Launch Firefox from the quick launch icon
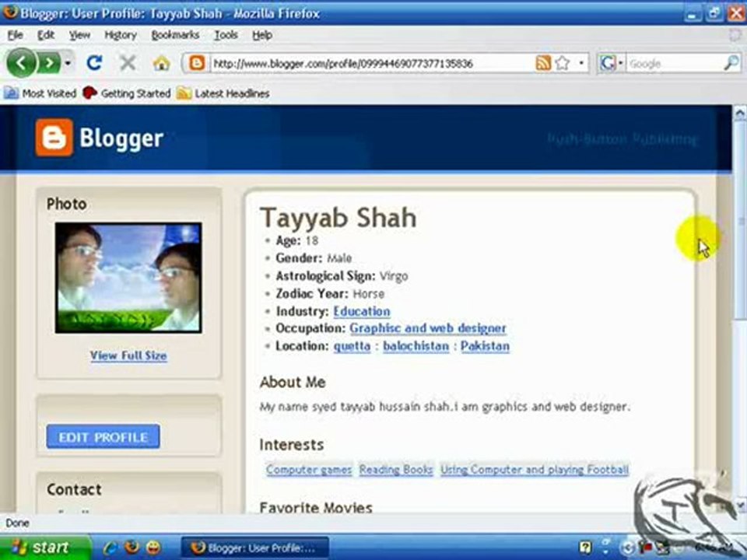The width and height of the screenshot is (747, 560). 132,548
